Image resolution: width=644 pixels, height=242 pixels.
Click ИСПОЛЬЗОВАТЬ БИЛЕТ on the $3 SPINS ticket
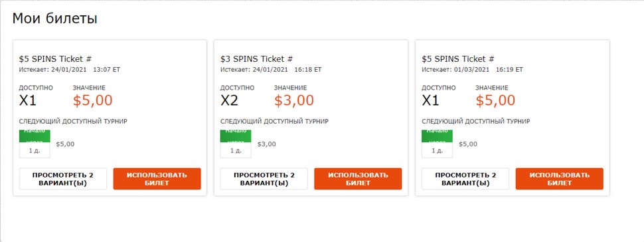(358, 179)
